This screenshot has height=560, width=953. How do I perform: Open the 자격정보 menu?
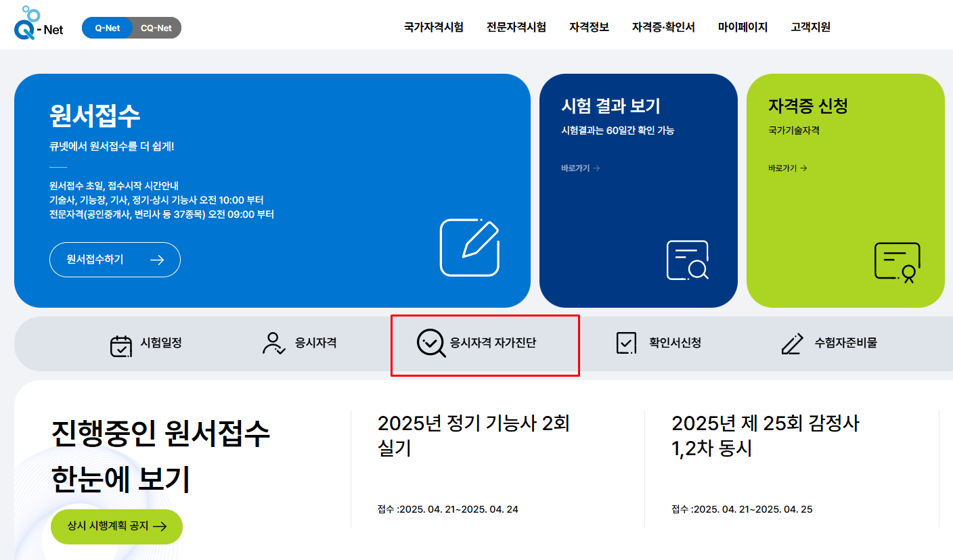coord(589,27)
